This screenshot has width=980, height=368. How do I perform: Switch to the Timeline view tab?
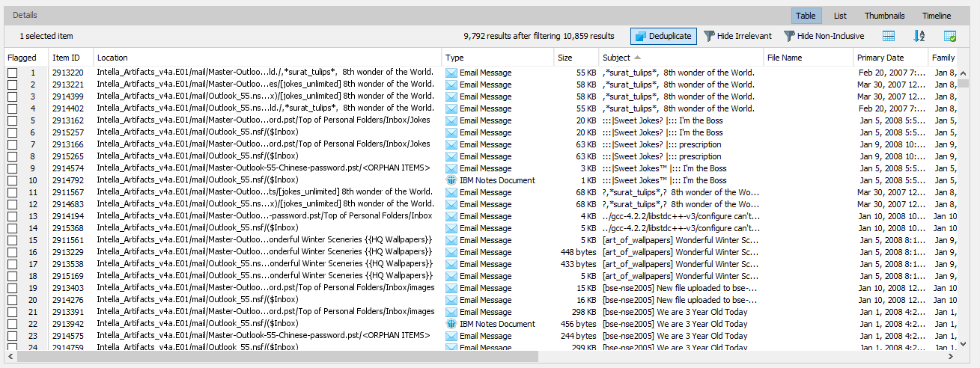936,16
